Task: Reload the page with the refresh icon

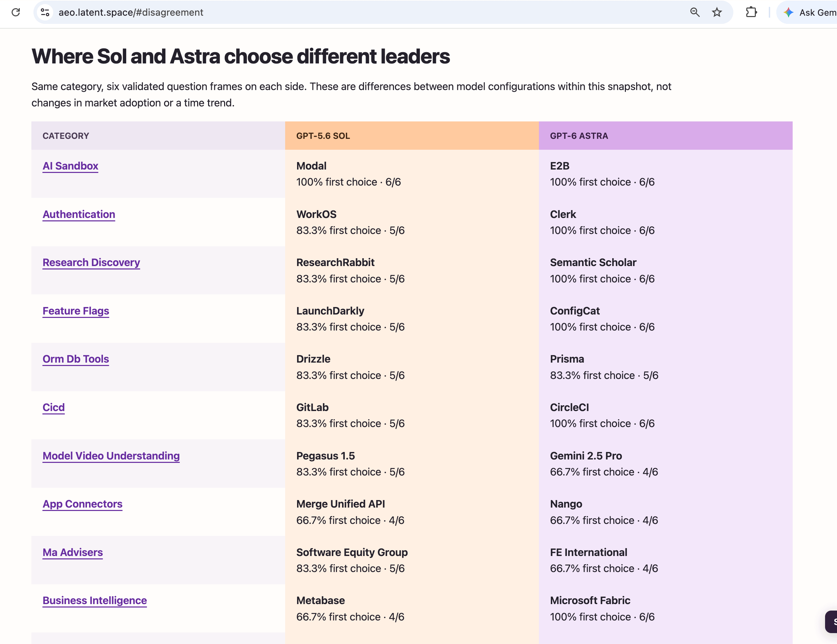Action: point(16,12)
